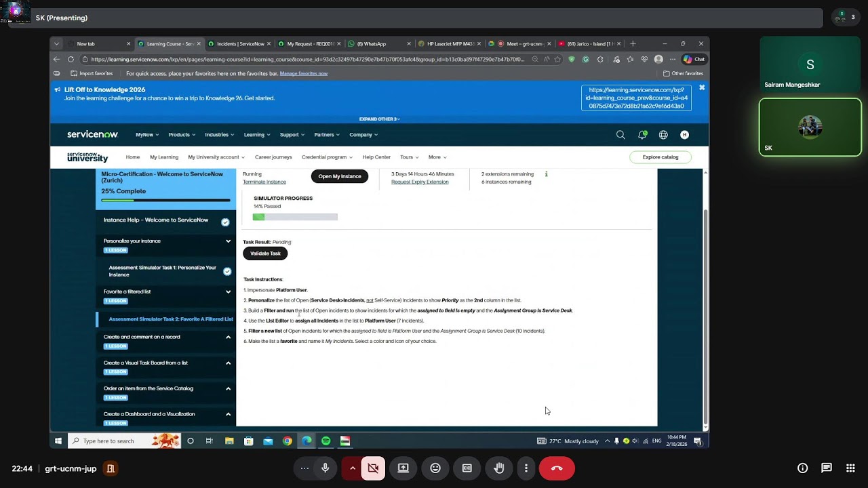Click the Windows Start button
This screenshot has height=488, width=868.
pos(58,441)
